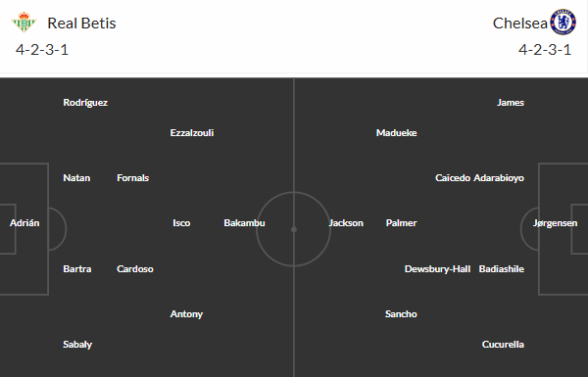Screen dimensions: 588x377
Task: Click striker Bakambu's name
Action: [x=244, y=223]
